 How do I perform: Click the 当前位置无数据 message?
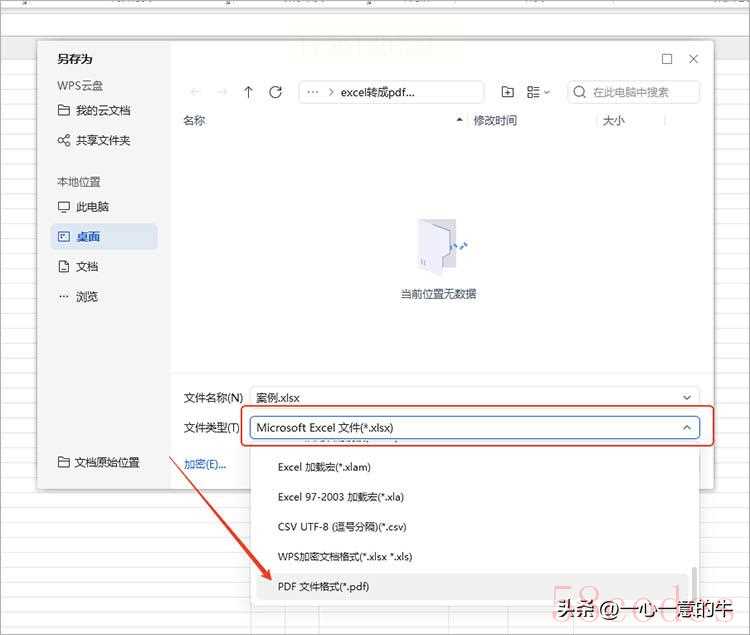438,294
